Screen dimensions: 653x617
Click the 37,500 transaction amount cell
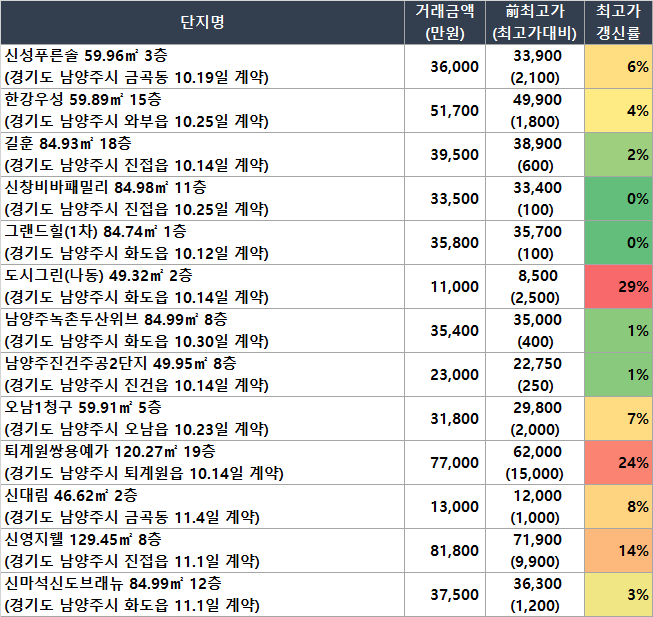pyautogui.click(x=445, y=595)
